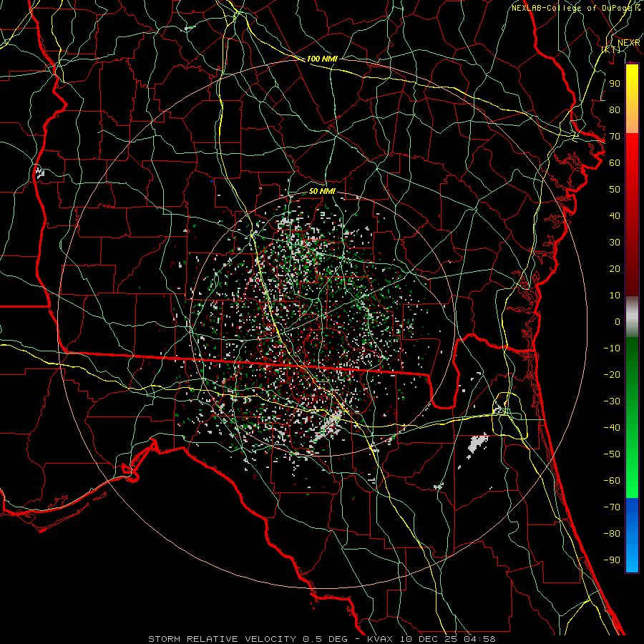Click the "04:58" timestamp in the caption
This screenshot has width=644, height=644.
tap(479, 639)
